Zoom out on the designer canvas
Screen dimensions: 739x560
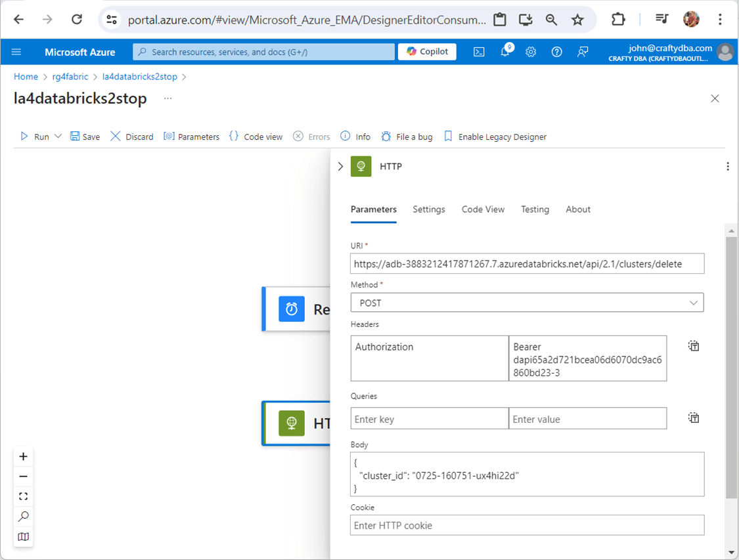[23, 477]
